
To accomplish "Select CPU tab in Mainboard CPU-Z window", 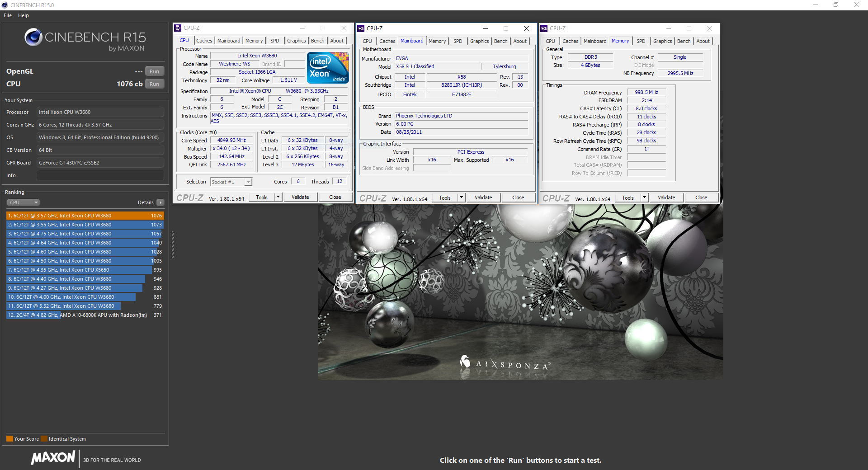I will pos(367,41).
